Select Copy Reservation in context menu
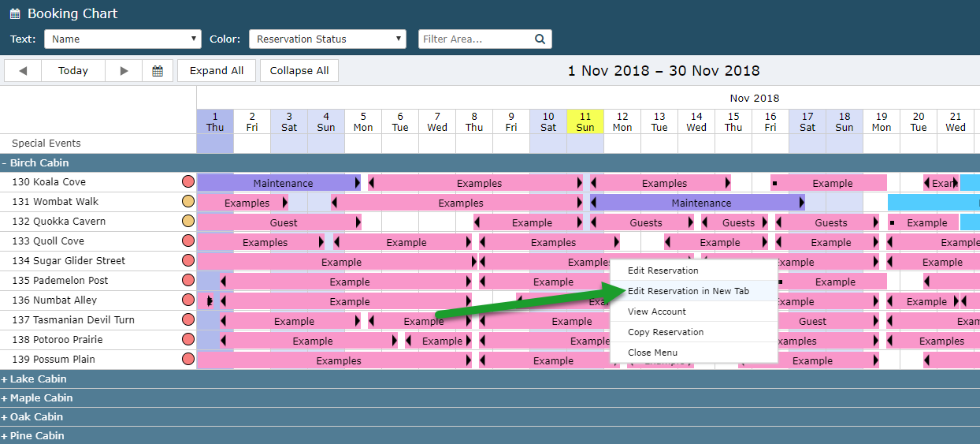 click(694, 332)
